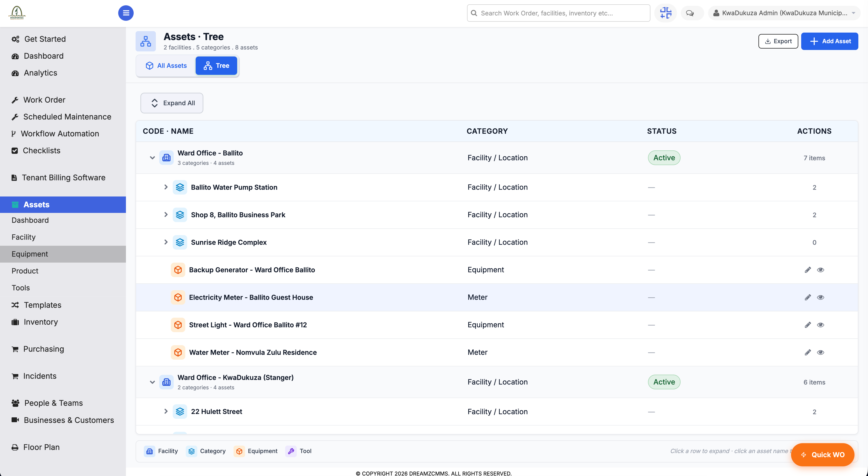
Task: Open the KwaDukuza Admin user dropdown
Action: coord(784,13)
